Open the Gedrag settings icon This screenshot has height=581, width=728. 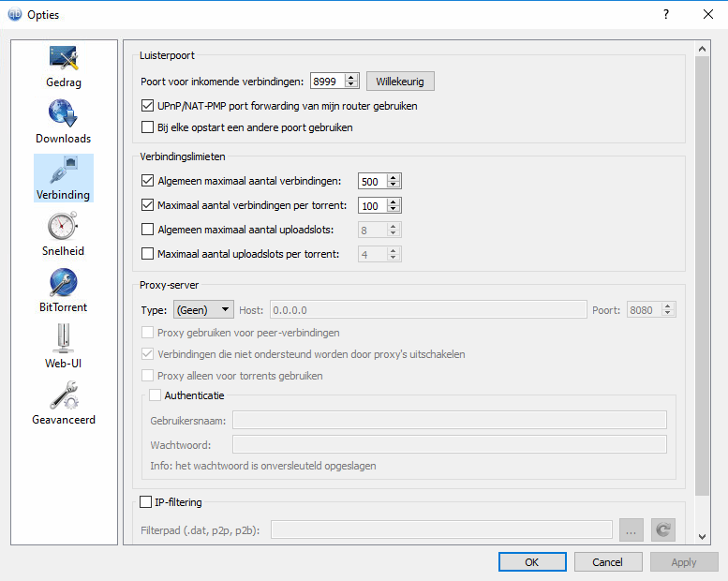tap(64, 59)
